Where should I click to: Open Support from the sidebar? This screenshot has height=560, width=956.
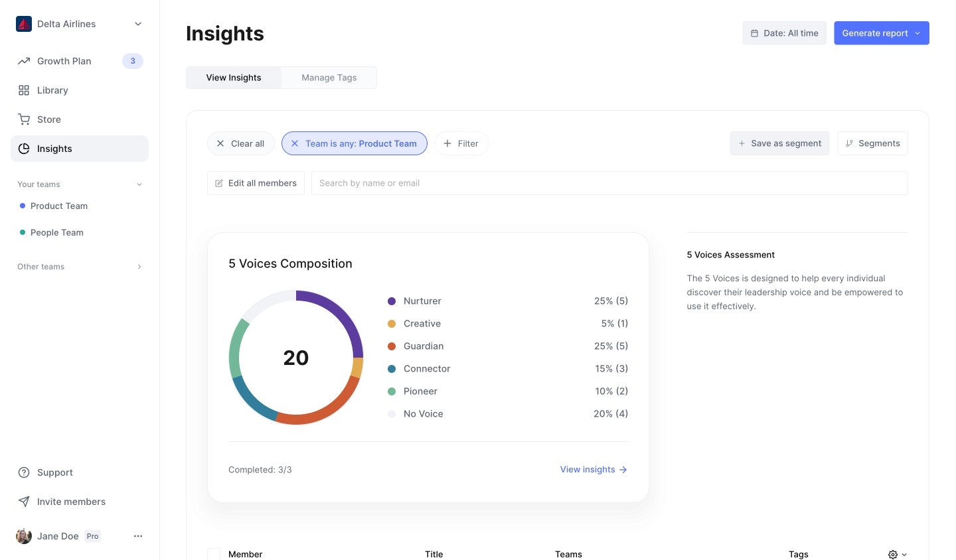click(x=80, y=472)
